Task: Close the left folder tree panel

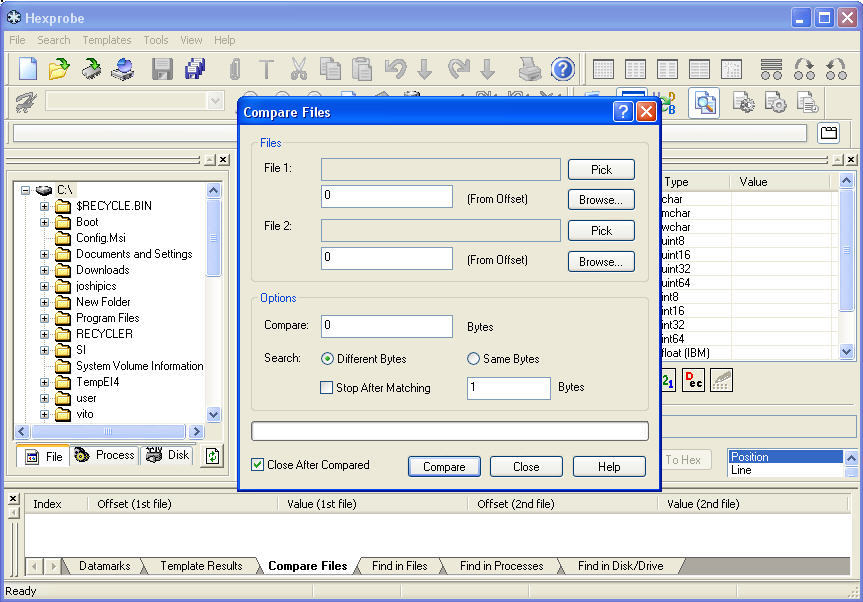Action: click(223, 160)
